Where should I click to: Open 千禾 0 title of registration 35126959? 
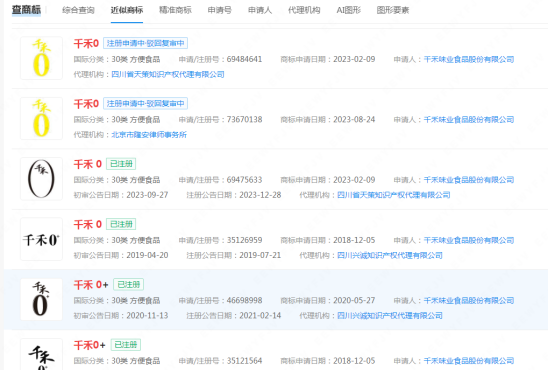tap(88, 224)
